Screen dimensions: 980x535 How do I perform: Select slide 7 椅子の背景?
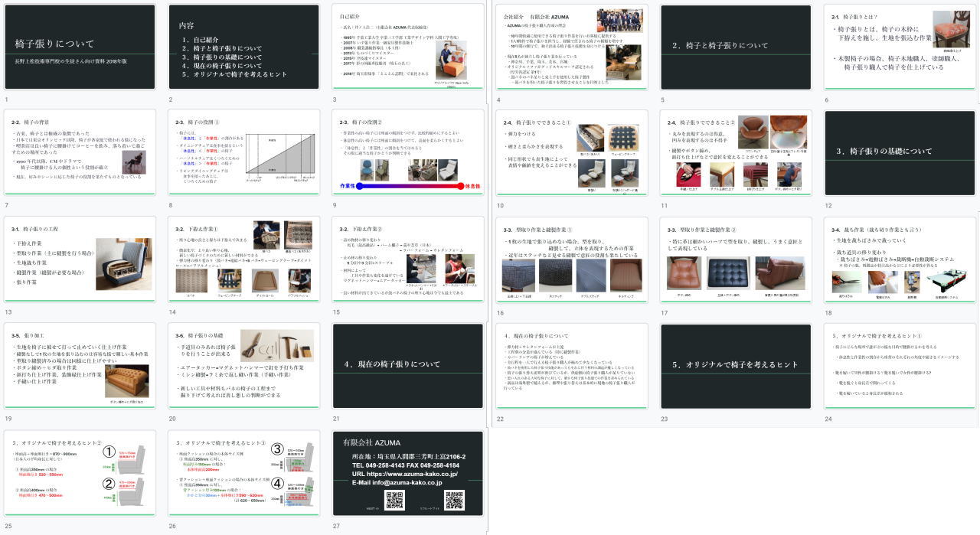pyautogui.click(x=80, y=153)
